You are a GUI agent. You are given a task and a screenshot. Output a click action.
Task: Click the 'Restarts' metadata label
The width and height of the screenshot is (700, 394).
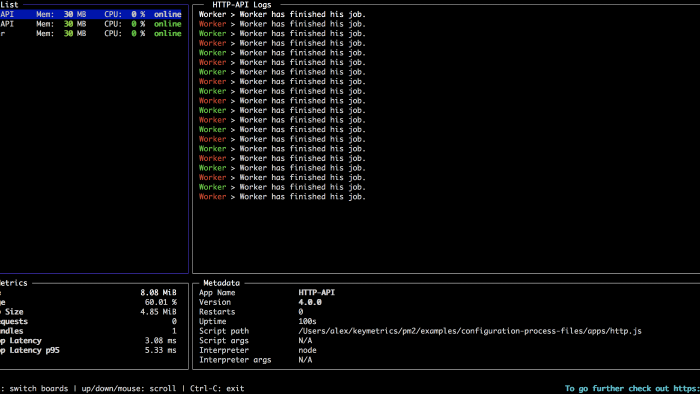(x=217, y=312)
